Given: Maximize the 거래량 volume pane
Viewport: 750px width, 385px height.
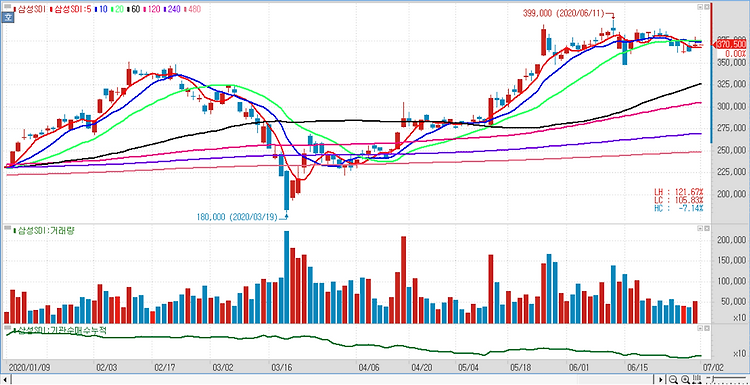Looking at the screenshot, I should click(706, 229).
